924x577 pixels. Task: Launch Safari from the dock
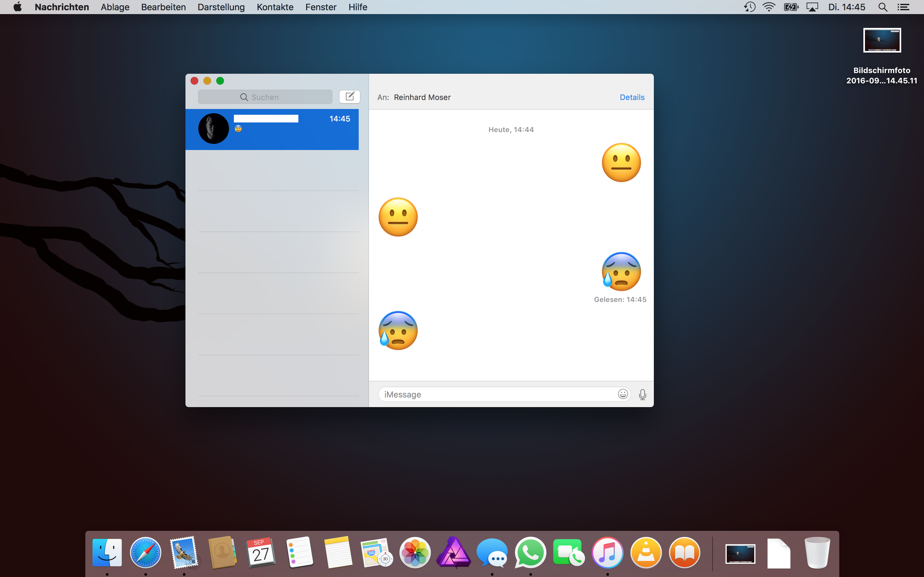pos(145,553)
